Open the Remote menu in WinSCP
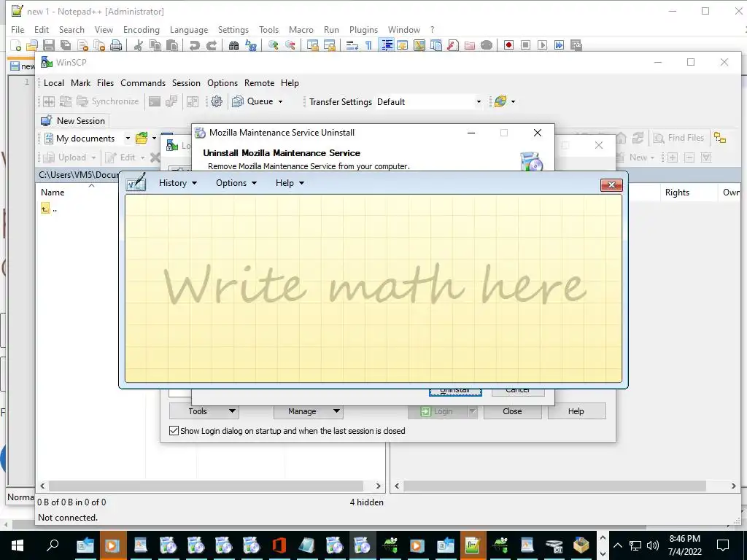Image resolution: width=747 pixels, height=560 pixels. 260,83
